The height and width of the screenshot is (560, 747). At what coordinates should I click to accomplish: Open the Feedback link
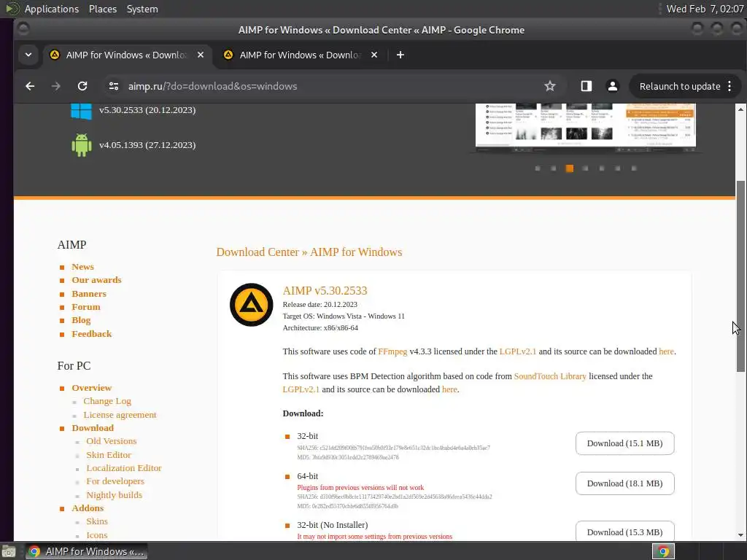coord(92,334)
